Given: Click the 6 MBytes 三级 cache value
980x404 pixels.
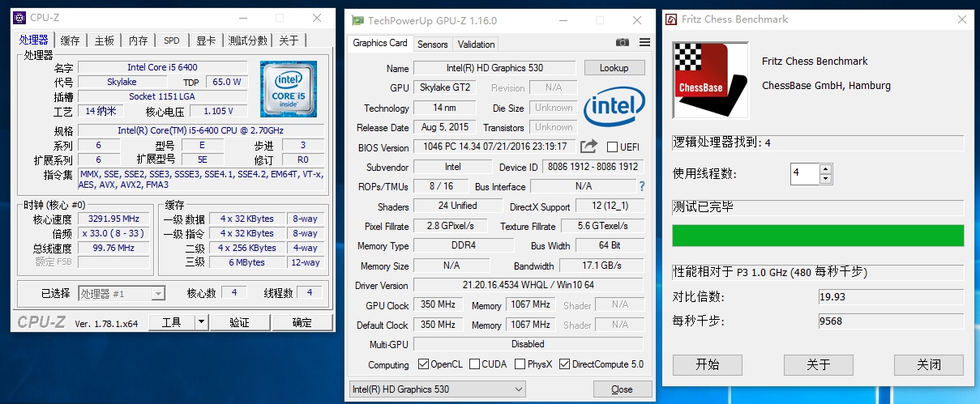Looking at the screenshot, I should pyautogui.click(x=247, y=262).
